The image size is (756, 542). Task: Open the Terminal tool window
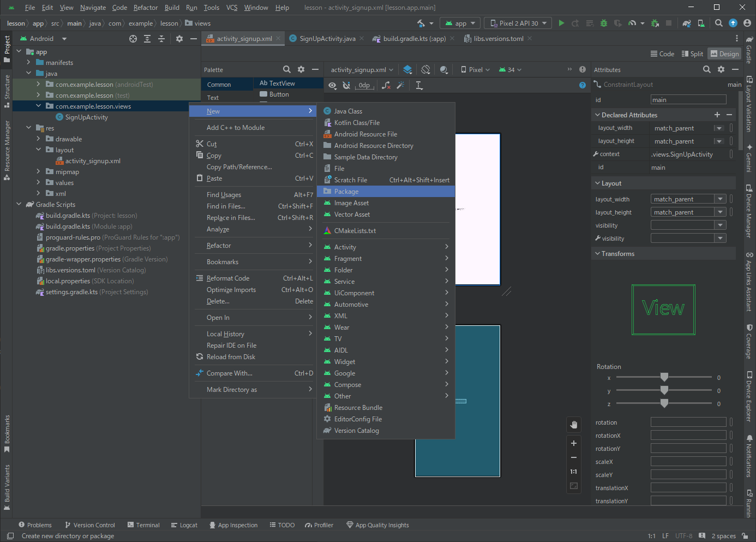[143, 525]
